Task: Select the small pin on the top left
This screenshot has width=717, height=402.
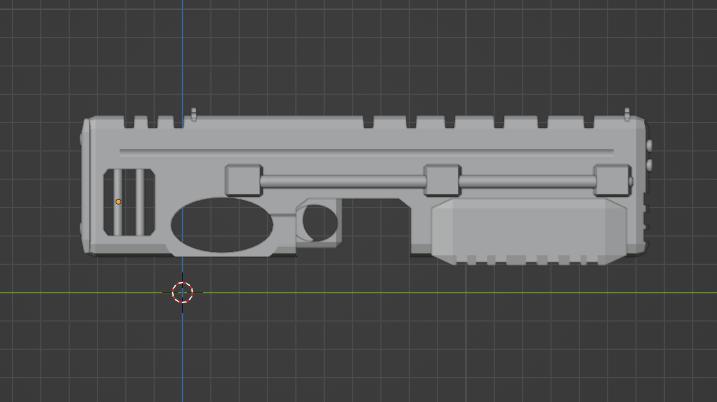Action: pos(193,114)
